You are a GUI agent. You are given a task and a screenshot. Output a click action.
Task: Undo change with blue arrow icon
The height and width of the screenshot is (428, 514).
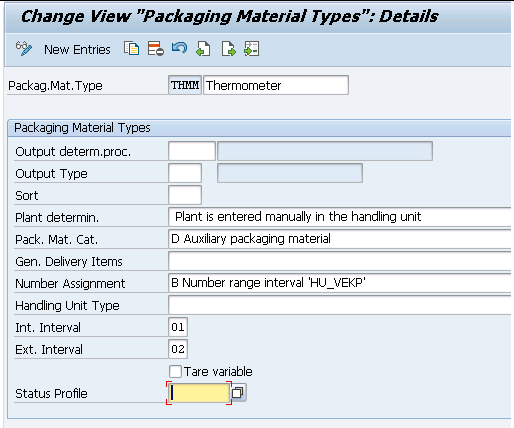pos(179,48)
